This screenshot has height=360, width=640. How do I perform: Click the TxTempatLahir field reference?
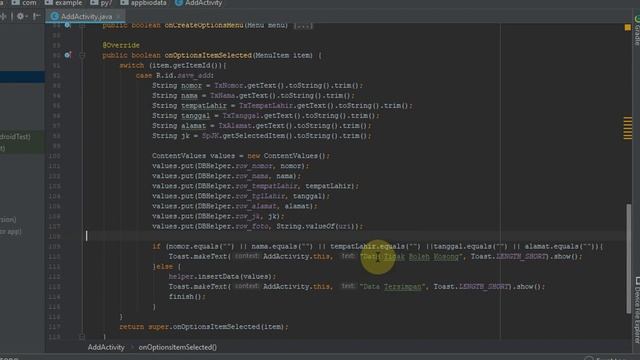266,106
